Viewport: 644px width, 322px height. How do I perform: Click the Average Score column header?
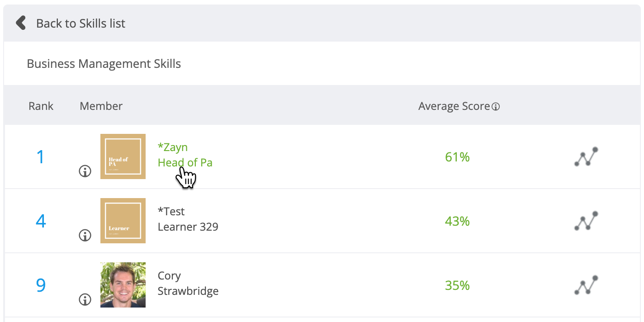click(x=454, y=106)
